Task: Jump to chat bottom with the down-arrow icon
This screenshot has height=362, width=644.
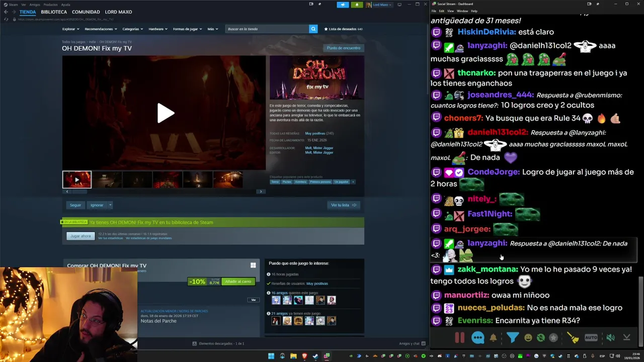Action: click(626, 338)
